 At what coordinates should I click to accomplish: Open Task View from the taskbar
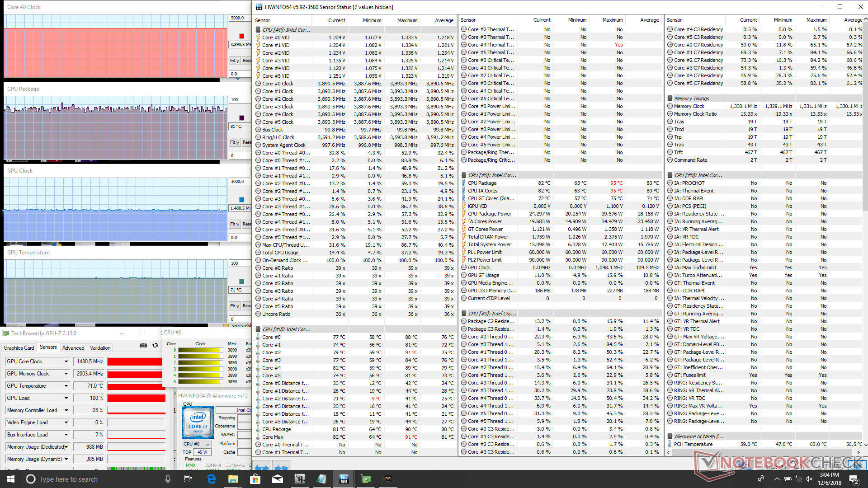[x=188, y=479]
